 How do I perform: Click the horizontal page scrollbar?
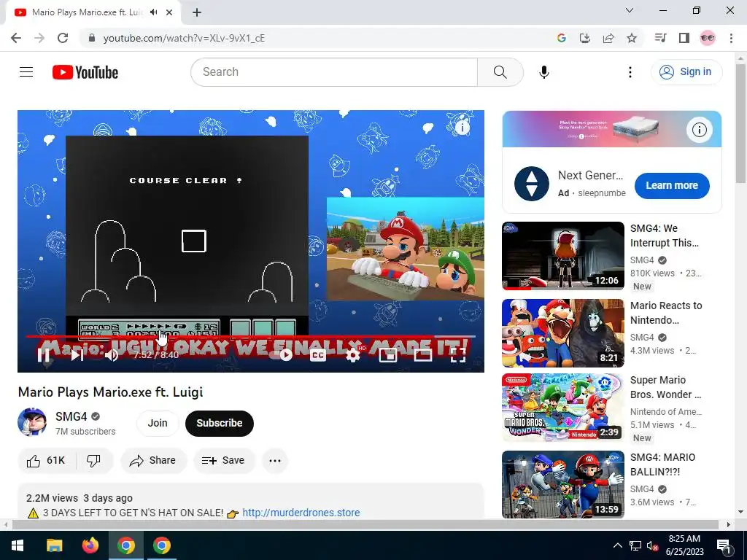pyautogui.click(x=365, y=524)
